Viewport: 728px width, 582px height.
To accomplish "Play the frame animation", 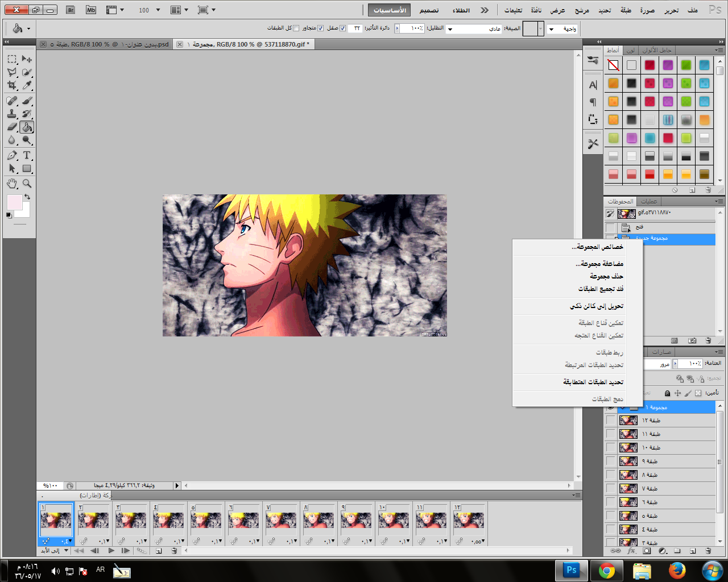I will pyautogui.click(x=111, y=551).
